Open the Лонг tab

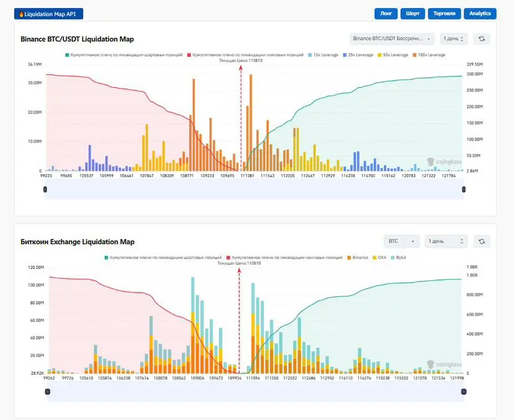pyautogui.click(x=386, y=14)
